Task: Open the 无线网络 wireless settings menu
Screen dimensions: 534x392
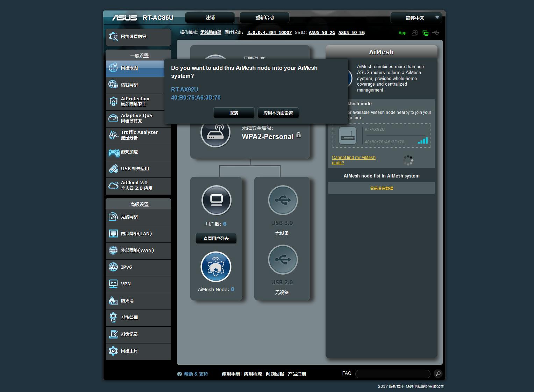Action: 138,217
